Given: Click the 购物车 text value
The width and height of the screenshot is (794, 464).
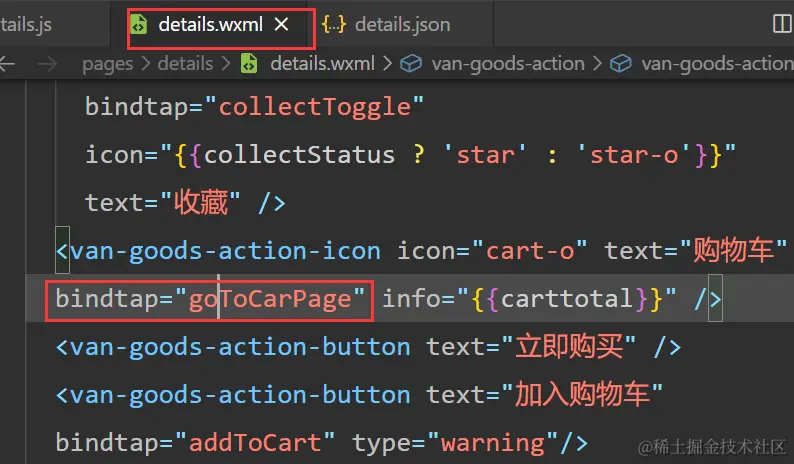Looking at the screenshot, I should pyautogui.click(x=733, y=251).
